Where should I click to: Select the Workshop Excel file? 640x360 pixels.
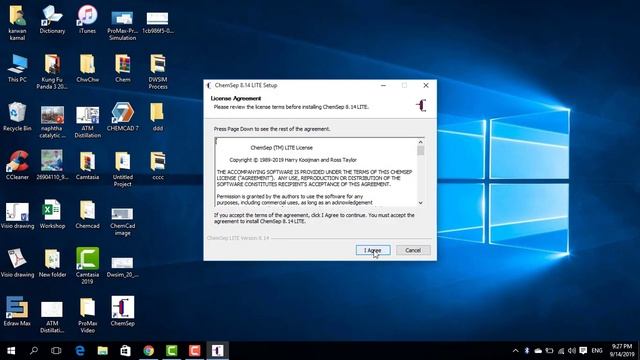click(52, 214)
